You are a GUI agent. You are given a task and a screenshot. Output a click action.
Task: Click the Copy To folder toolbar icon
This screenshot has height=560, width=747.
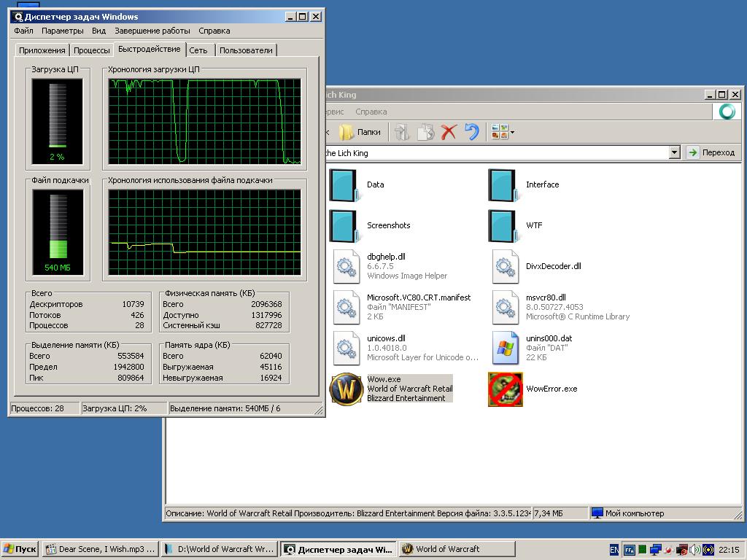[x=425, y=132]
